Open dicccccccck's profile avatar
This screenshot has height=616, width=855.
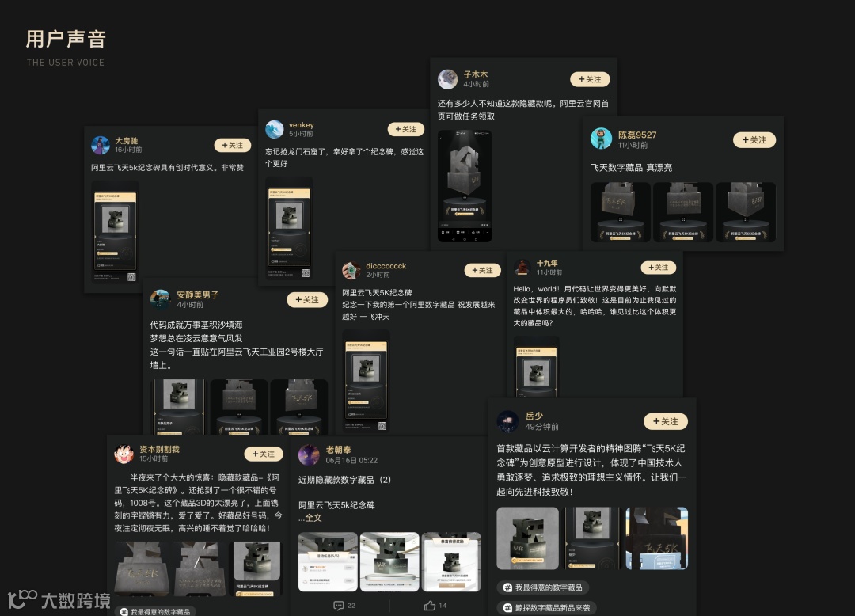tap(351, 270)
